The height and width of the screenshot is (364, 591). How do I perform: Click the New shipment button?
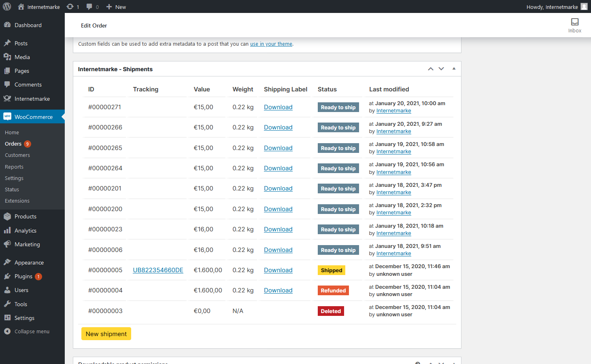point(106,334)
